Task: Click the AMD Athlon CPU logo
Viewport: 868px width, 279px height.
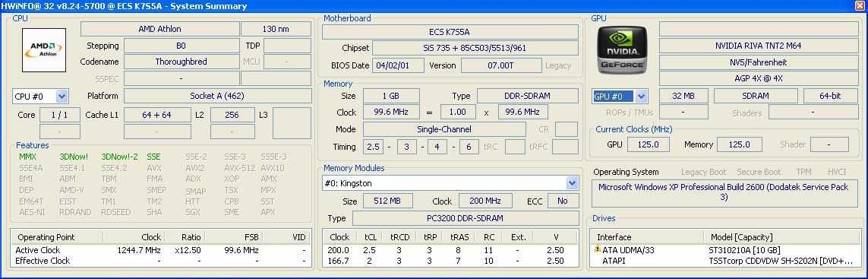Action: [x=44, y=50]
